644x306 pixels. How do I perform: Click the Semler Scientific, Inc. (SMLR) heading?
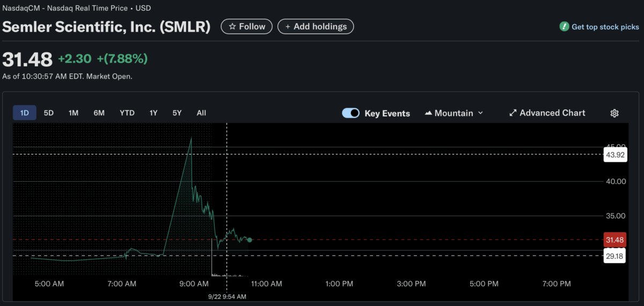coord(107,27)
